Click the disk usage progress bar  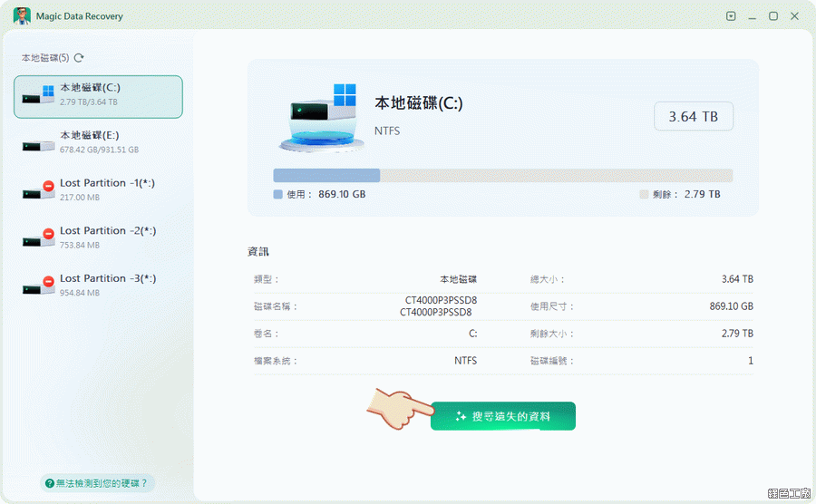pos(502,176)
